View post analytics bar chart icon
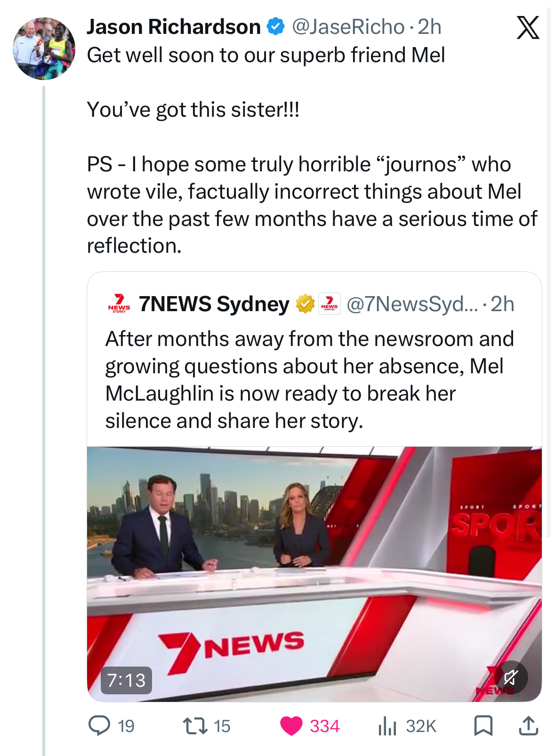555x756 pixels. pyautogui.click(x=387, y=726)
